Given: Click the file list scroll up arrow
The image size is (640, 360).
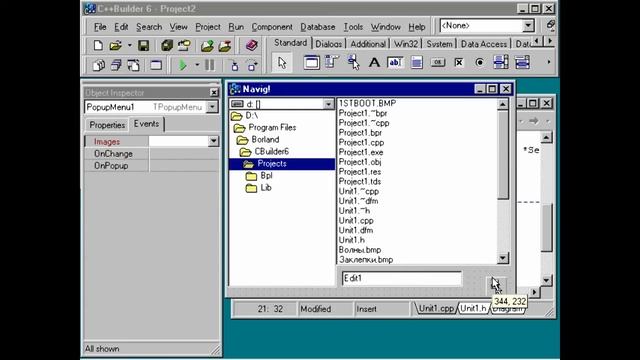Looking at the screenshot, I should tap(503, 104).
